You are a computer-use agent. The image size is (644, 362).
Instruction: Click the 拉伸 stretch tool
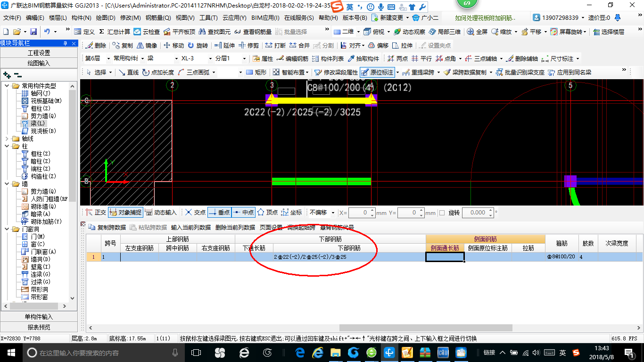(402, 45)
